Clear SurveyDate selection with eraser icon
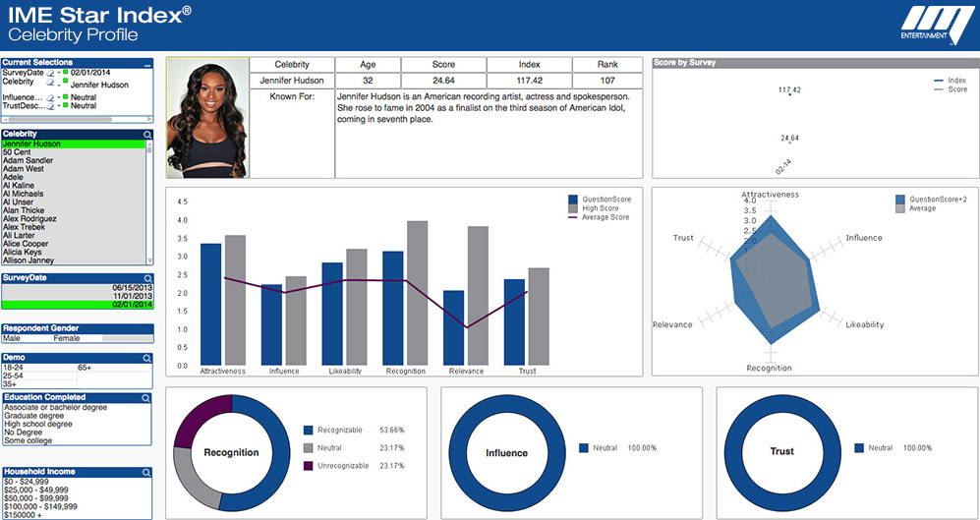This screenshot has width=980, height=520. tap(51, 73)
